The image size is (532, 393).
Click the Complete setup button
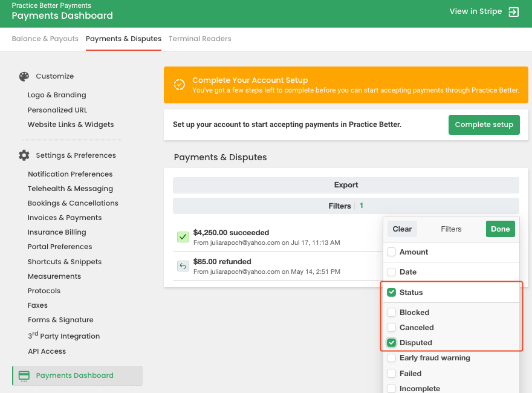point(484,125)
